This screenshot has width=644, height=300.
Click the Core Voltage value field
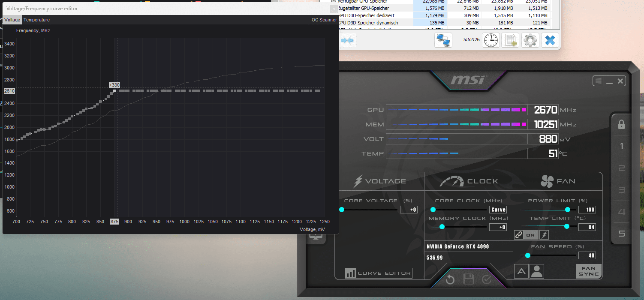click(x=409, y=210)
